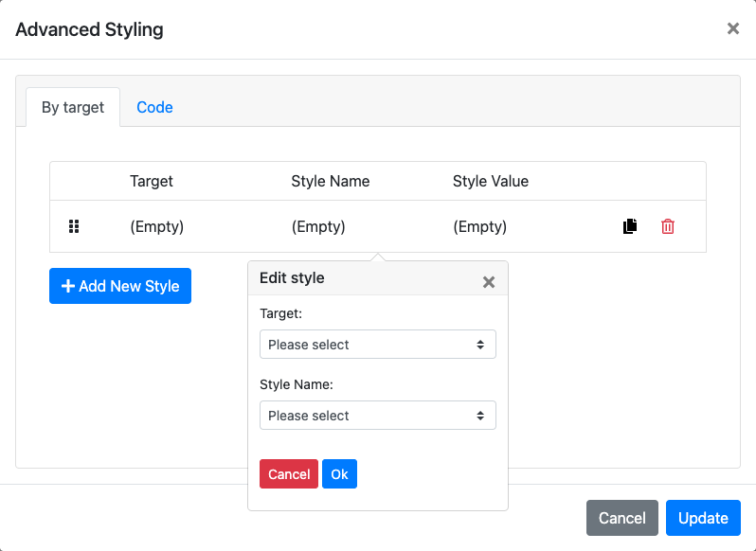Image resolution: width=756 pixels, height=551 pixels.
Task: Delete the style row with trash icon
Action: pyautogui.click(x=668, y=226)
